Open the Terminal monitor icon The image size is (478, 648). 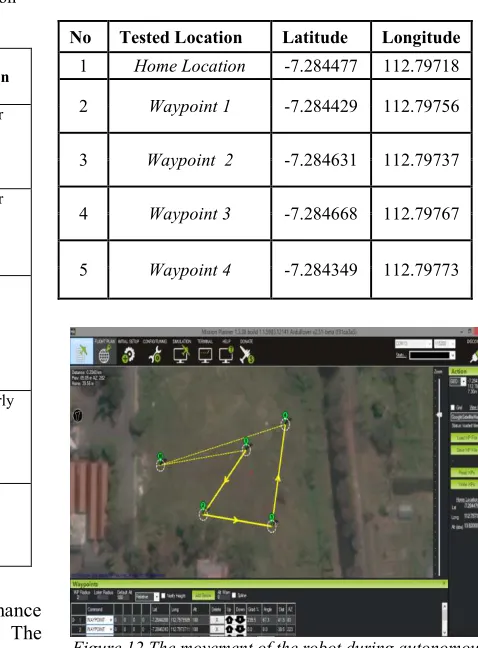[205, 355]
